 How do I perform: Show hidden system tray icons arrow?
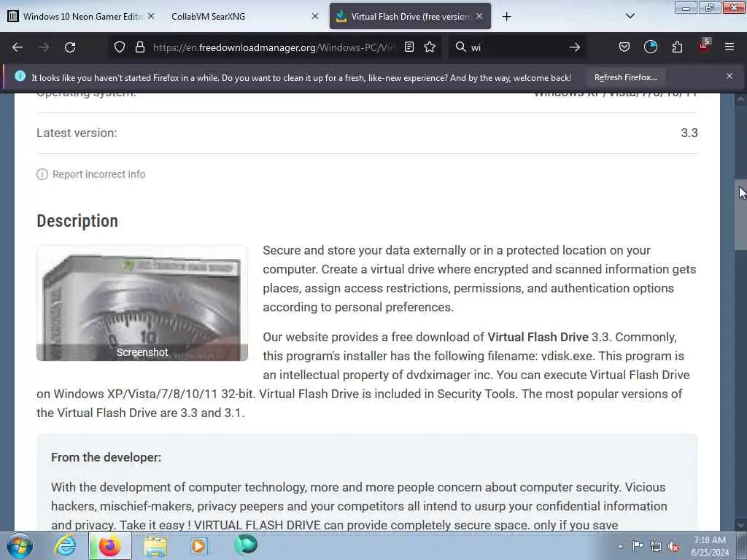(x=620, y=546)
